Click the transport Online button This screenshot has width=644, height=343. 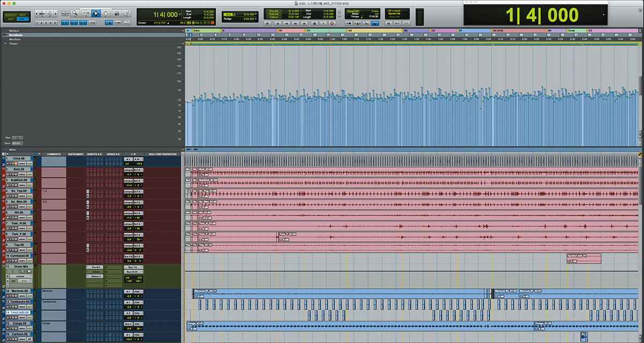(x=268, y=23)
